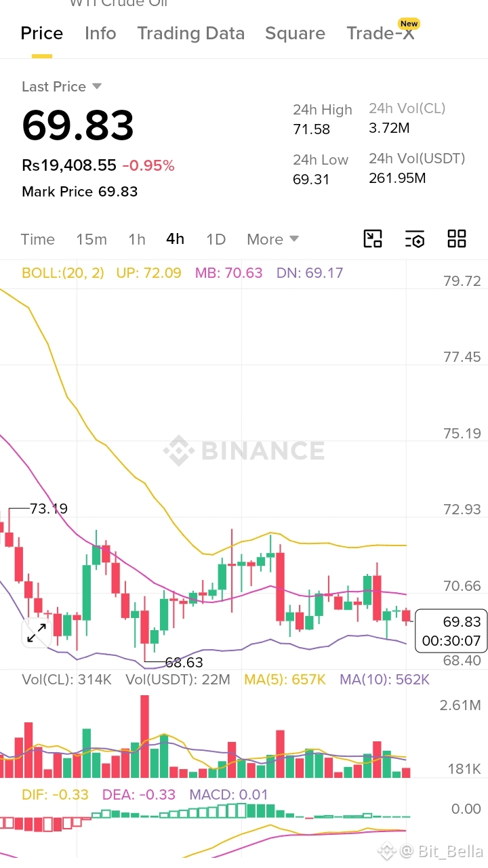The height and width of the screenshot is (868, 488).
Task: Select the 1h timeframe
Action: pos(137,239)
